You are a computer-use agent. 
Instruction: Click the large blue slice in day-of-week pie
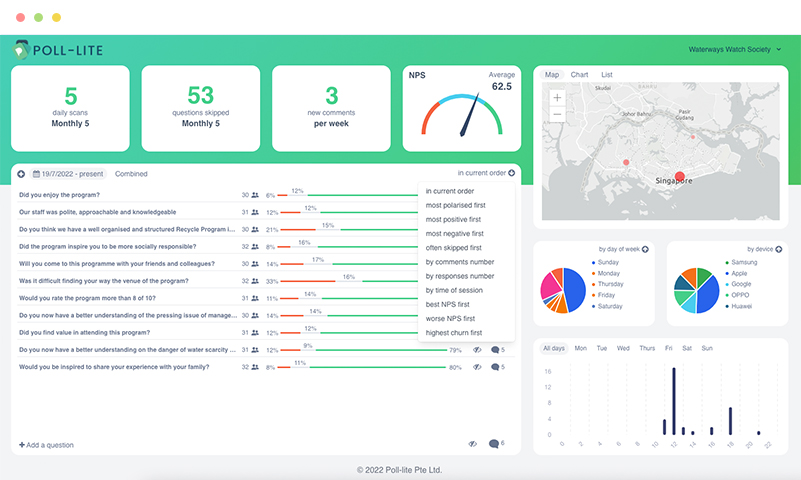point(575,290)
